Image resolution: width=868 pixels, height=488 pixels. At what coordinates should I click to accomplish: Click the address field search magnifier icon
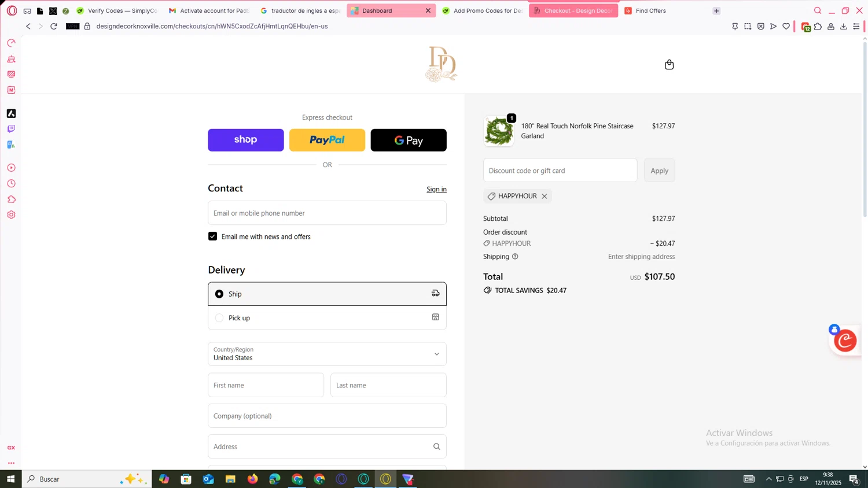pyautogui.click(x=437, y=446)
